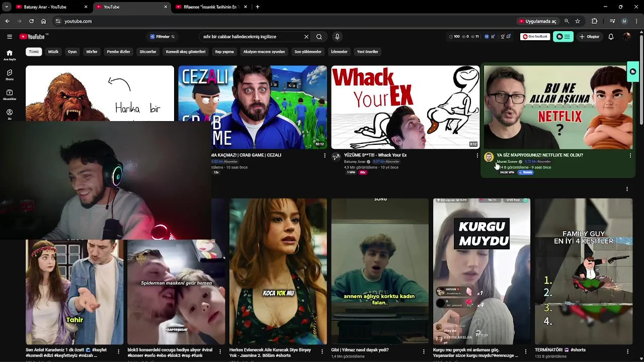This screenshot has width=644, height=362.
Task: Select the İzlenenler chip
Action: point(339,52)
